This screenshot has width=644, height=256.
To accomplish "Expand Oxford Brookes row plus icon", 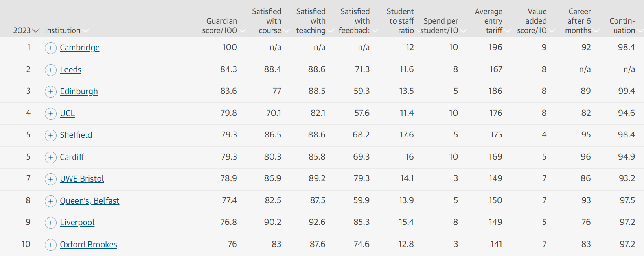I will point(51,245).
